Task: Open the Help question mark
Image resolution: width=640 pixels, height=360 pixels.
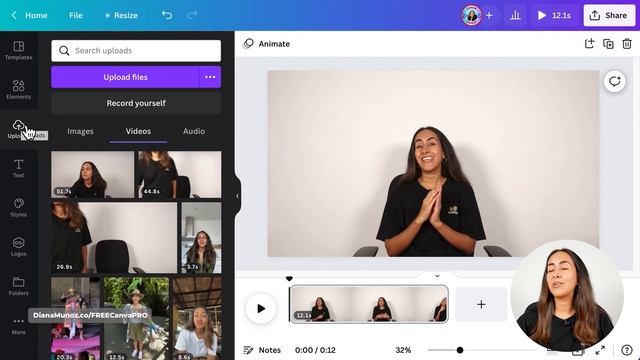Action: pos(627,350)
